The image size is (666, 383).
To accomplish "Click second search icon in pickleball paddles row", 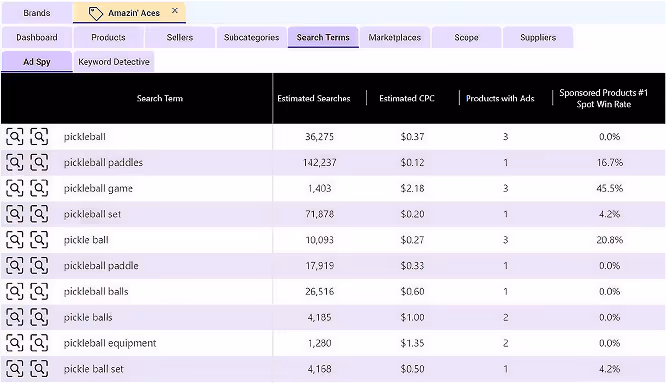I will pyautogui.click(x=39, y=163).
